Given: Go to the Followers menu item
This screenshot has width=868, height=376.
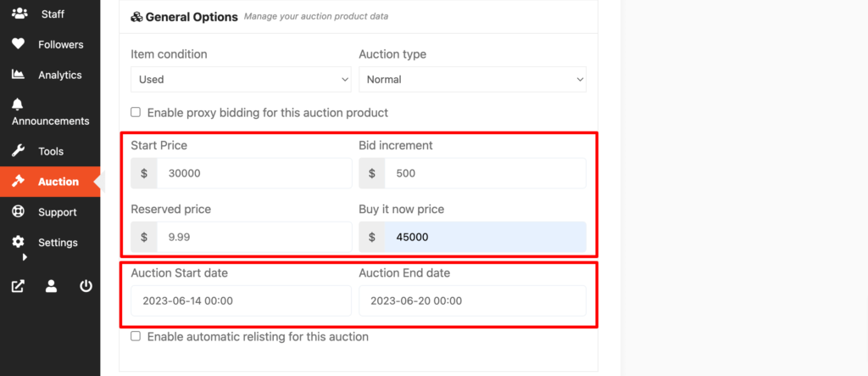Looking at the screenshot, I should click(x=60, y=45).
